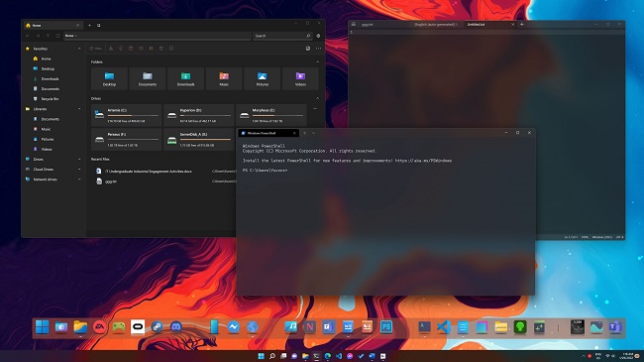The image size is (644, 362).
Task: Open the Pictures folder tile in Files
Action: (262, 78)
